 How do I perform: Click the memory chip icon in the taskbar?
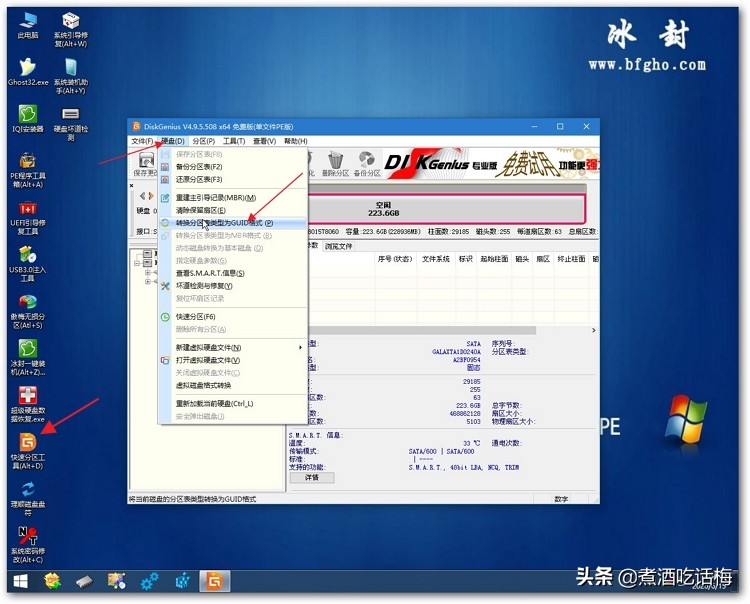[x=84, y=582]
